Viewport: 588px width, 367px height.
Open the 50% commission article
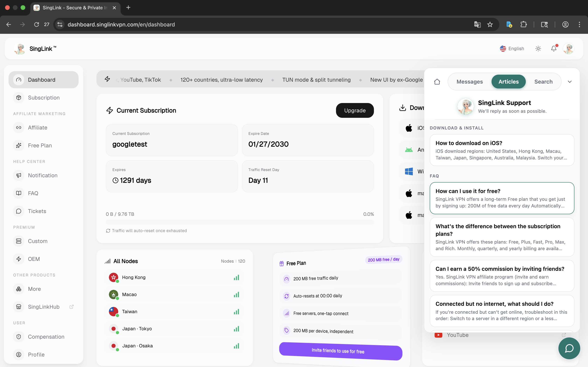502,276
